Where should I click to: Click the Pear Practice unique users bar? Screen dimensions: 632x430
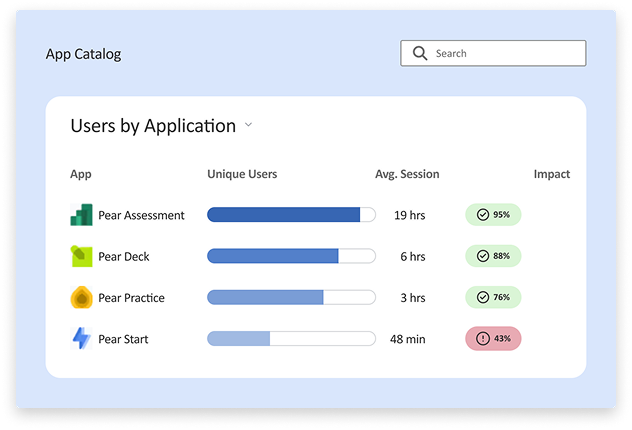click(291, 297)
